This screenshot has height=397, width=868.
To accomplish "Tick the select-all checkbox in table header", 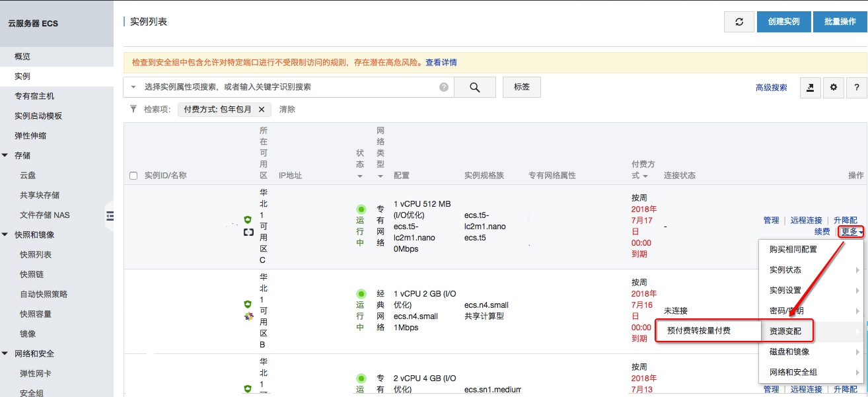I will click(x=133, y=176).
